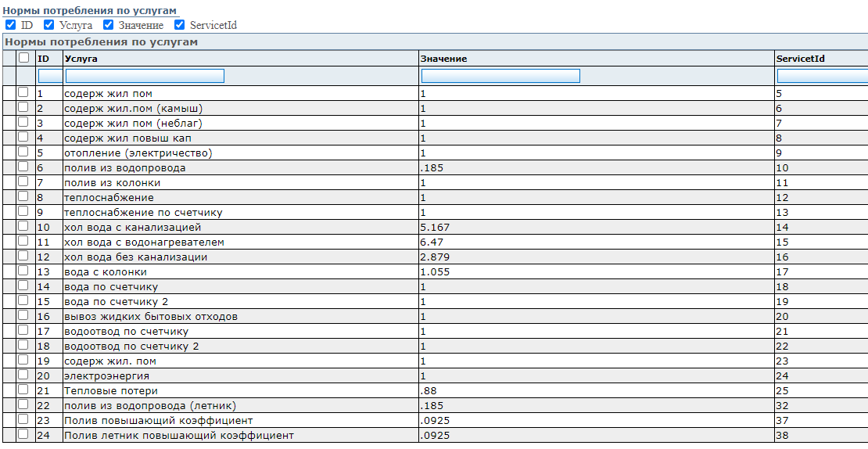Screen dimensions: 868x449
Task: Click the ID filter input field
Action: point(50,76)
